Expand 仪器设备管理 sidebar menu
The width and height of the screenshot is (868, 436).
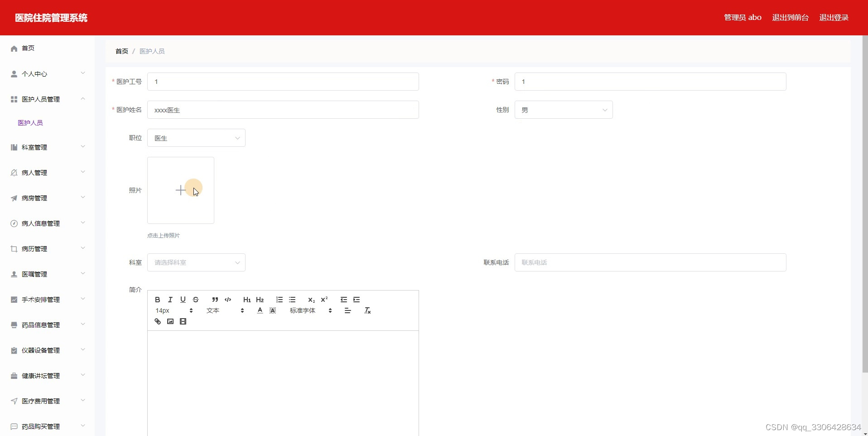(47, 350)
